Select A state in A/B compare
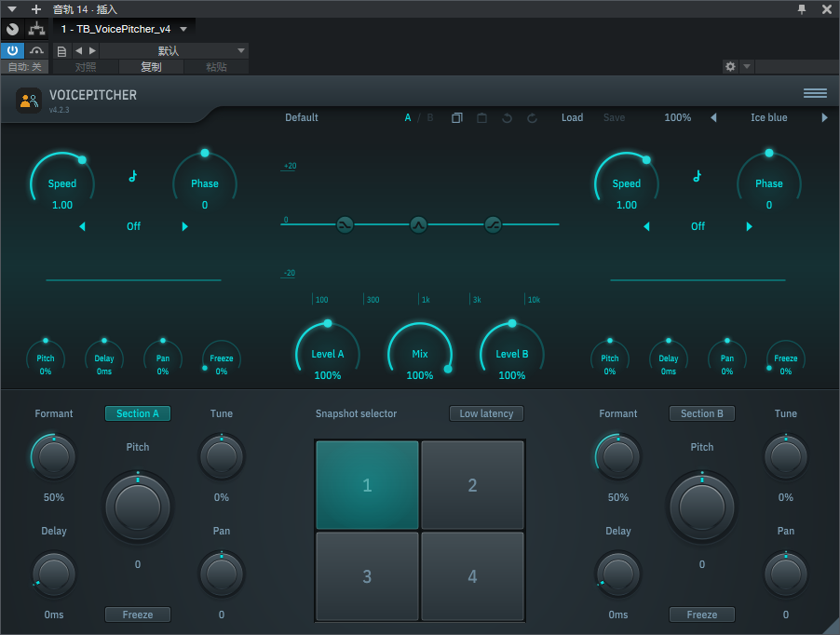840x635 pixels. pos(408,118)
